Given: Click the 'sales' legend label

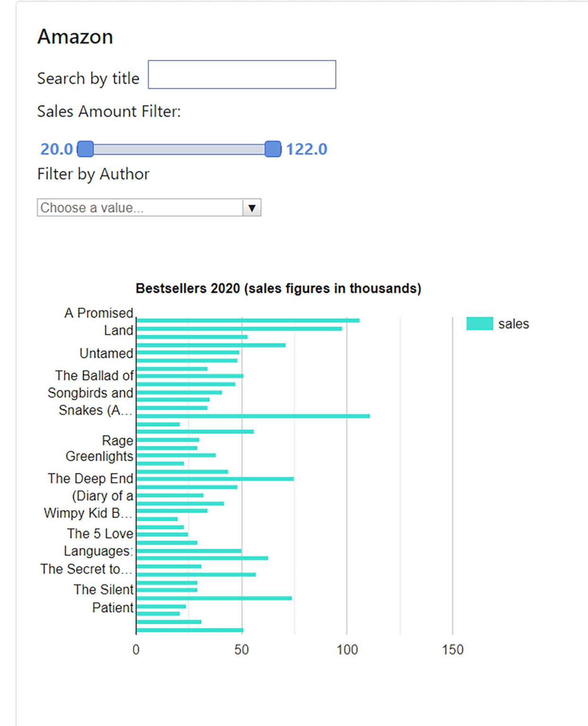Looking at the screenshot, I should pos(513,324).
